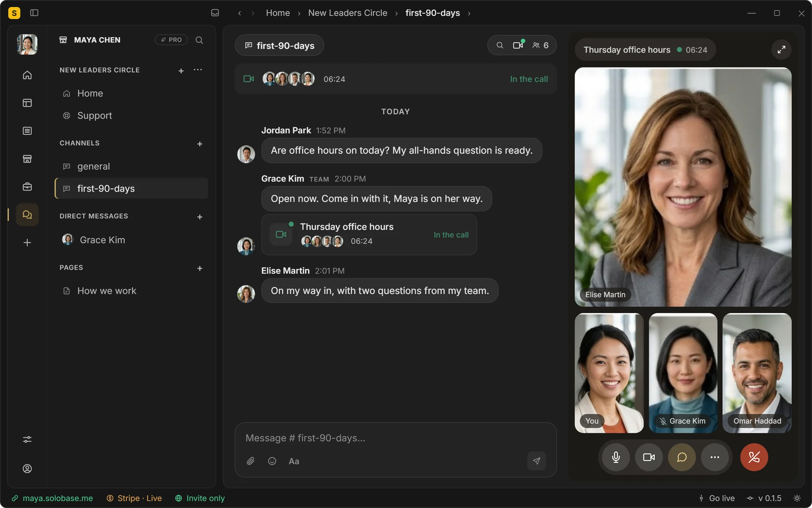Show the 6 channel members
Viewport: 812px width, 508px height.
click(x=540, y=45)
